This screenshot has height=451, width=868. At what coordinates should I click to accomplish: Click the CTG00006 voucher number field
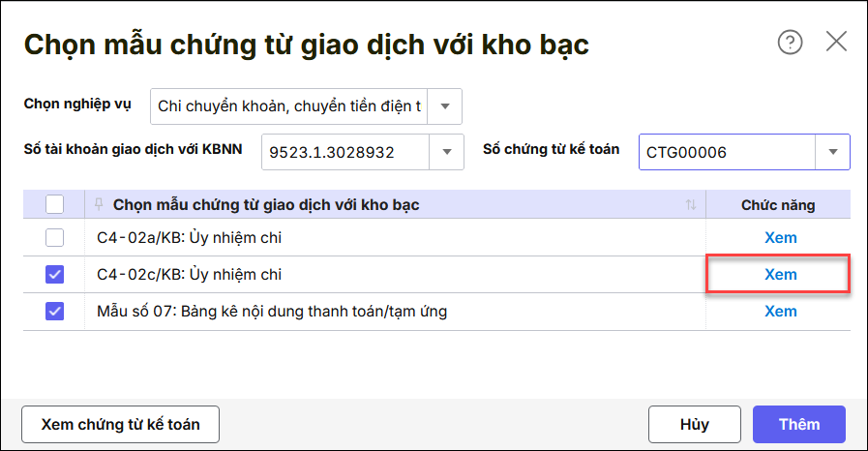pyautogui.click(x=726, y=152)
